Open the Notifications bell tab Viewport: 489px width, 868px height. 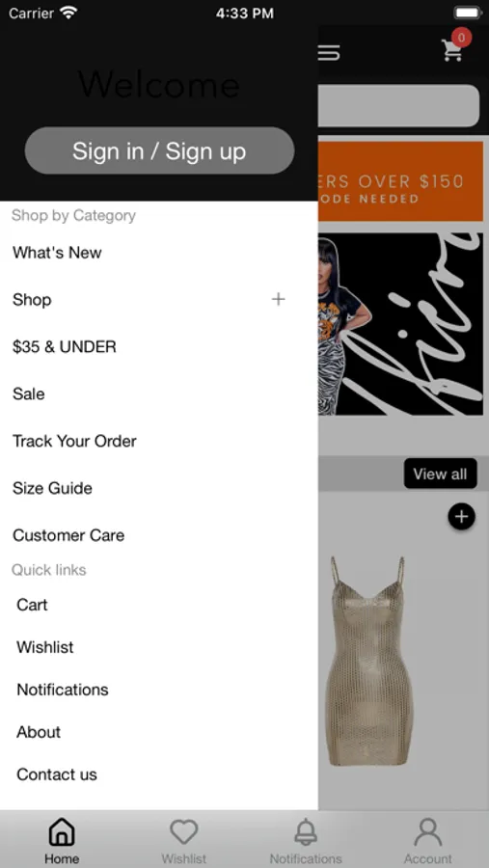[x=306, y=832]
